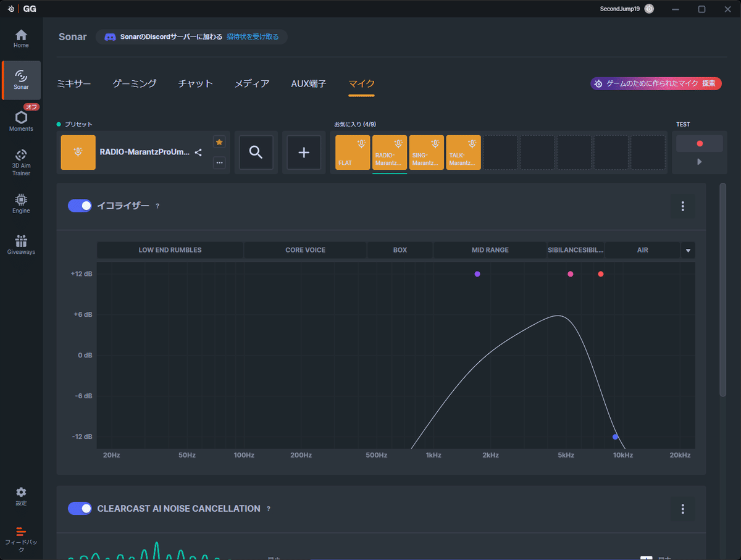The height and width of the screenshot is (560, 741).
Task: Click the red EQ control point
Action: tap(601, 274)
